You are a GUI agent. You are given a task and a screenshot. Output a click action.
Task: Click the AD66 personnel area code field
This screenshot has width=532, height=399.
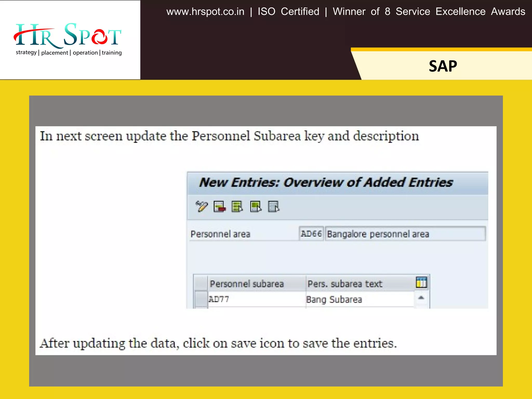(x=311, y=234)
